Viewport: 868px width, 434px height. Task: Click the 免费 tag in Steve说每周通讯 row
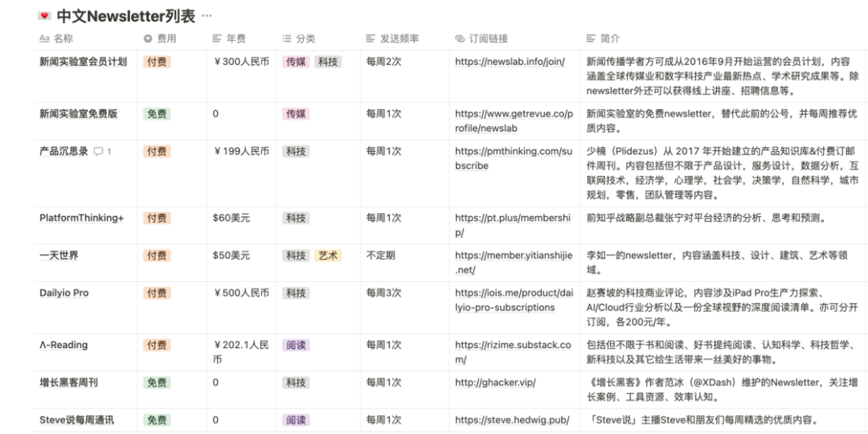tap(158, 420)
